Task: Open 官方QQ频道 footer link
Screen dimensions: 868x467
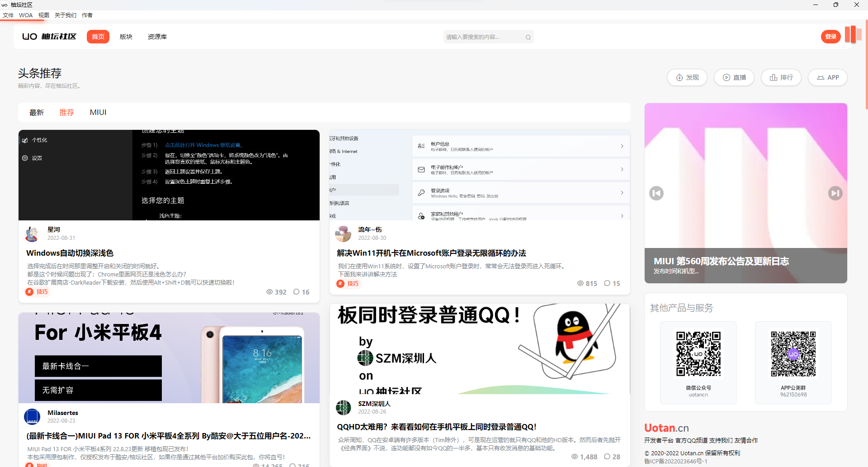Action: click(692, 440)
